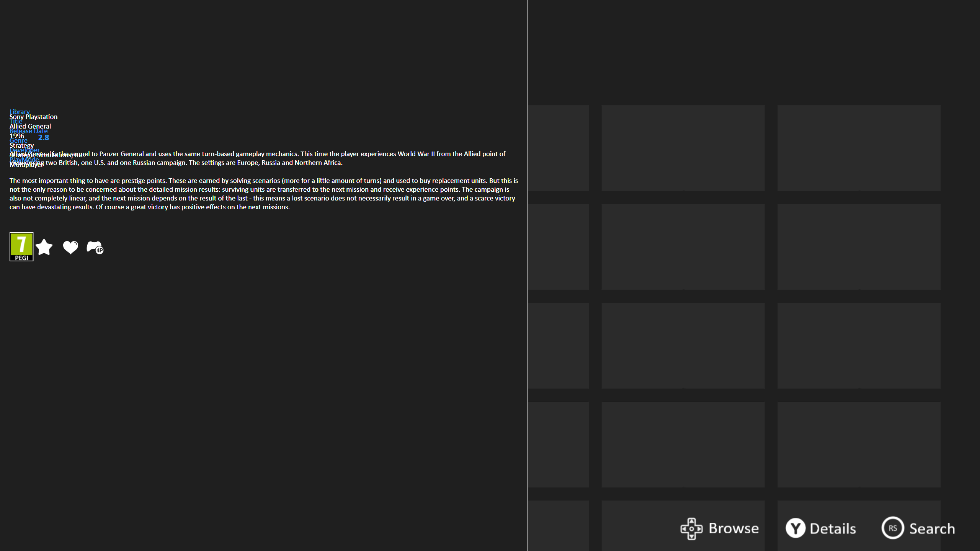Open Details via its label
This screenshot has width=980, height=551.
click(x=833, y=529)
